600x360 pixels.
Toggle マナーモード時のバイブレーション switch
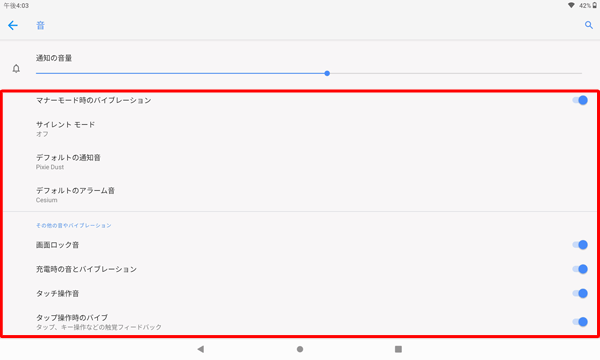pyautogui.click(x=580, y=100)
